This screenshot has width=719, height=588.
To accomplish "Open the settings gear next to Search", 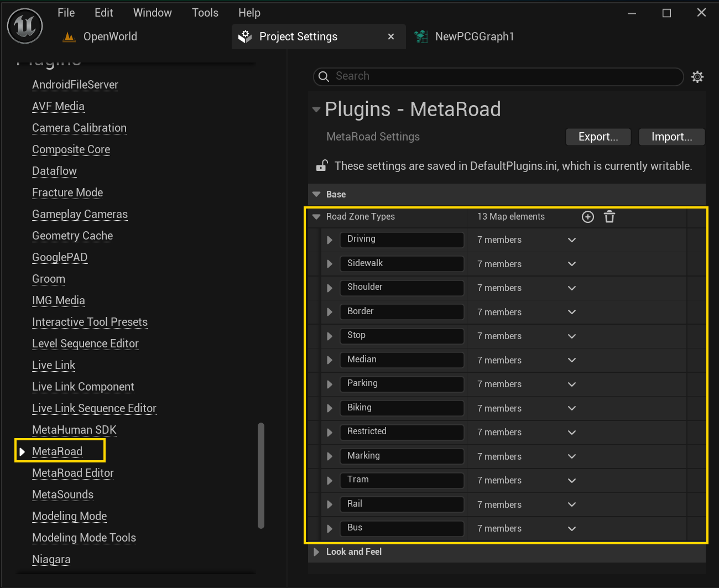I will tap(697, 77).
